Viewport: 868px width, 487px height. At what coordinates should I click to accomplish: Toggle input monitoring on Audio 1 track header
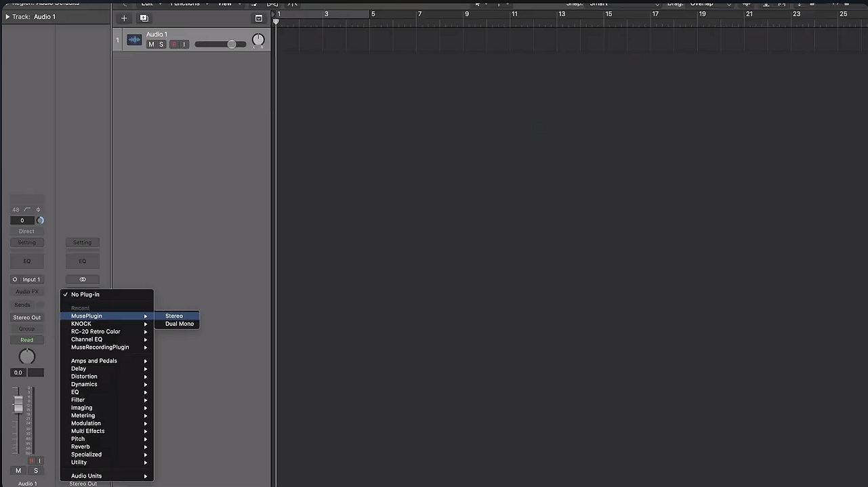pos(184,45)
